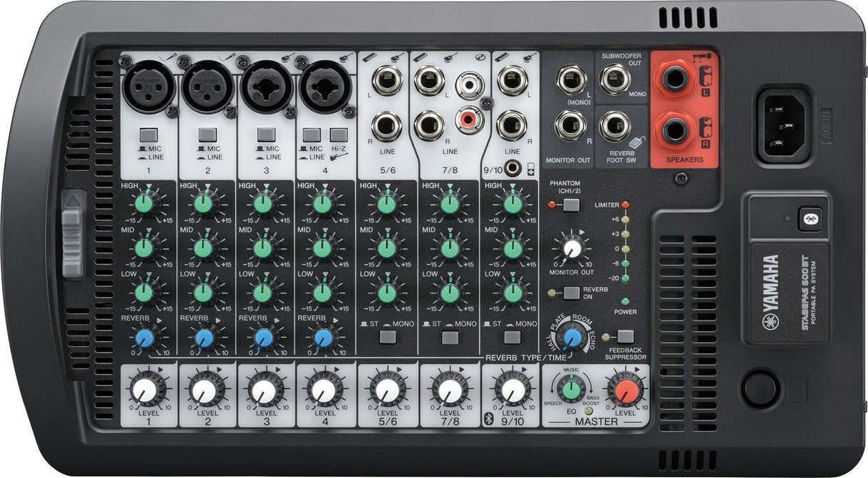The image size is (868, 478).
Task: Click the keyboard icon above the 5/6 inputs
Action: (x=370, y=58)
